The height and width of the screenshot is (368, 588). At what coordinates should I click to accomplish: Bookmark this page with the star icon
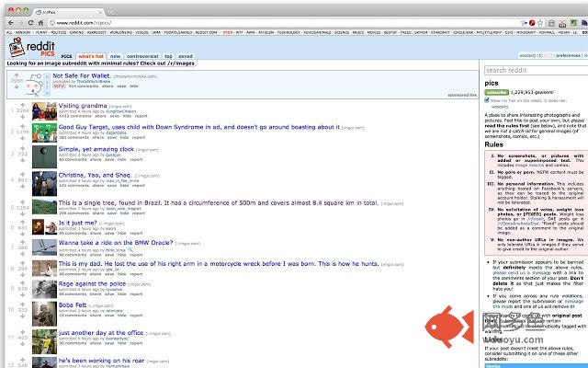(x=540, y=23)
